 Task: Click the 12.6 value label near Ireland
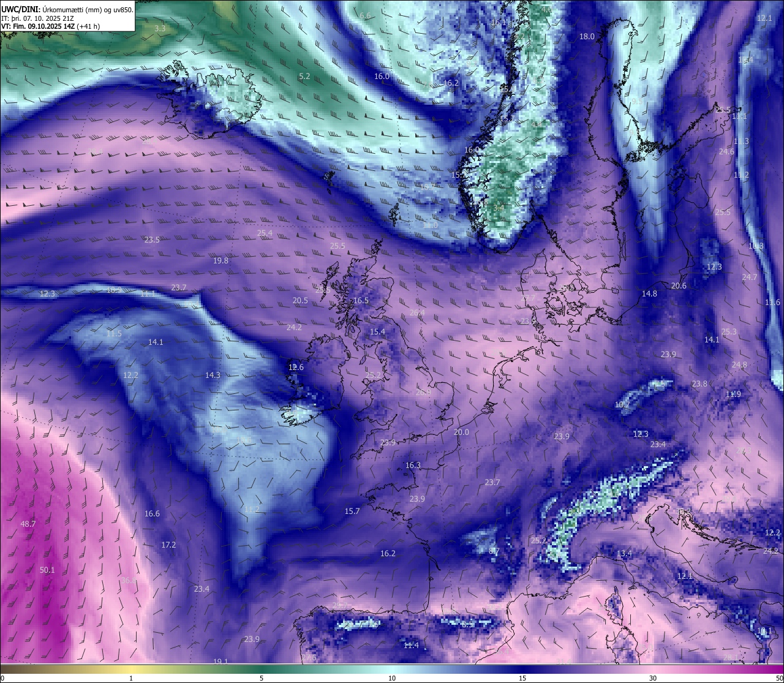click(296, 367)
